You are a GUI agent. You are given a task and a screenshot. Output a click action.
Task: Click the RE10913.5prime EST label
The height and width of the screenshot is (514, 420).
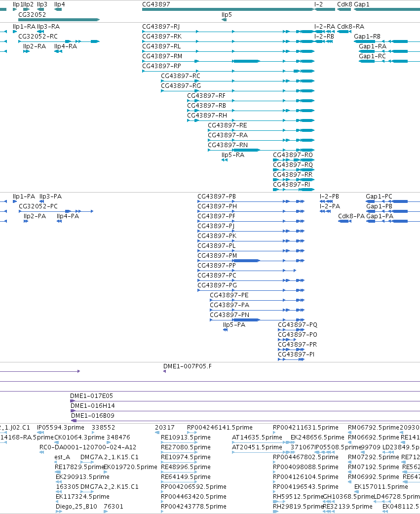186,437
